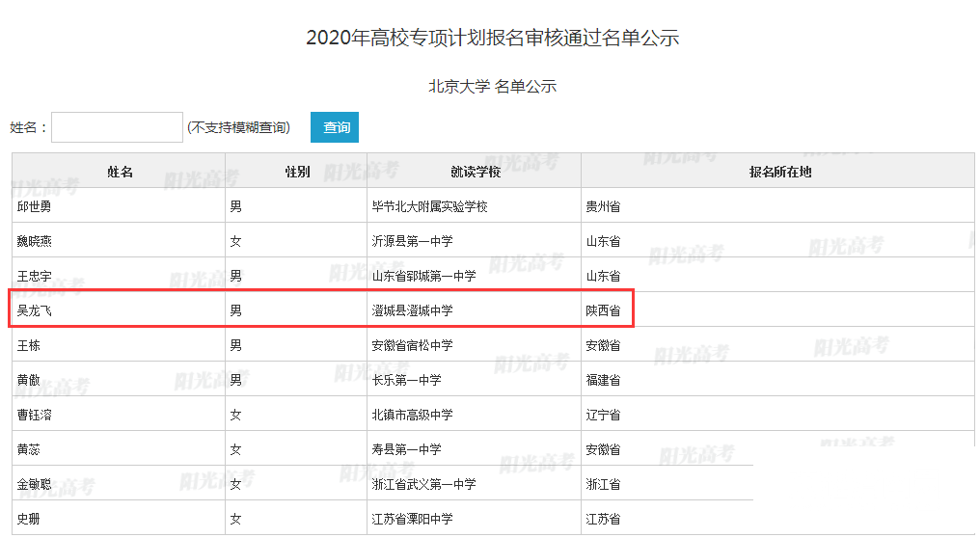Click the highlighted name 吴龙飞
This screenshot has height=538, width=980.
tap(36, 310)
